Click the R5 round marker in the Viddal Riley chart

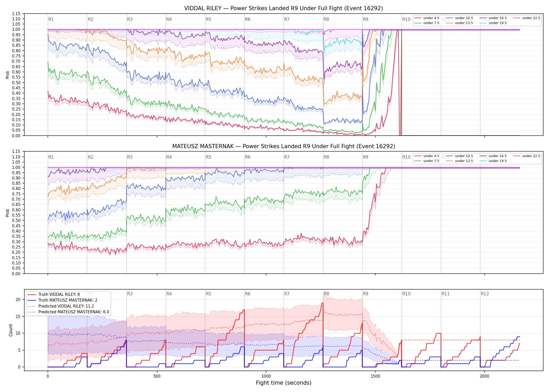coord(208,19)
